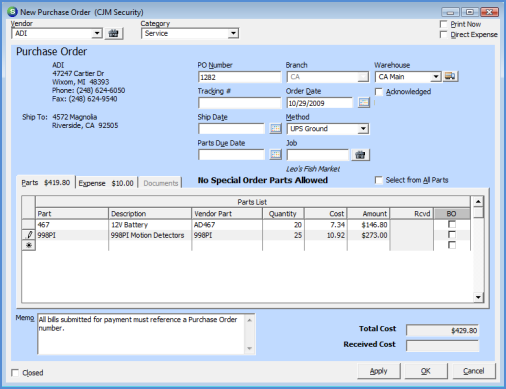Enable the Print Now checkbox
Viewport: 506px width, 389px height.
click(x=443, y=24)
